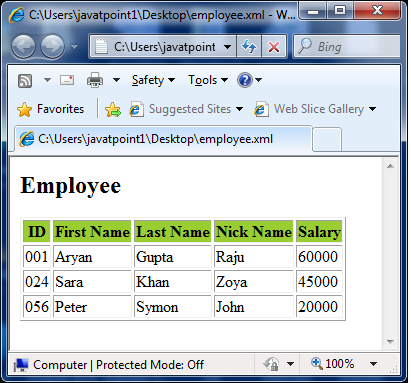411x383 pixels.
Task: Expand the security status dropdown arrow
Action: point(290,364)
